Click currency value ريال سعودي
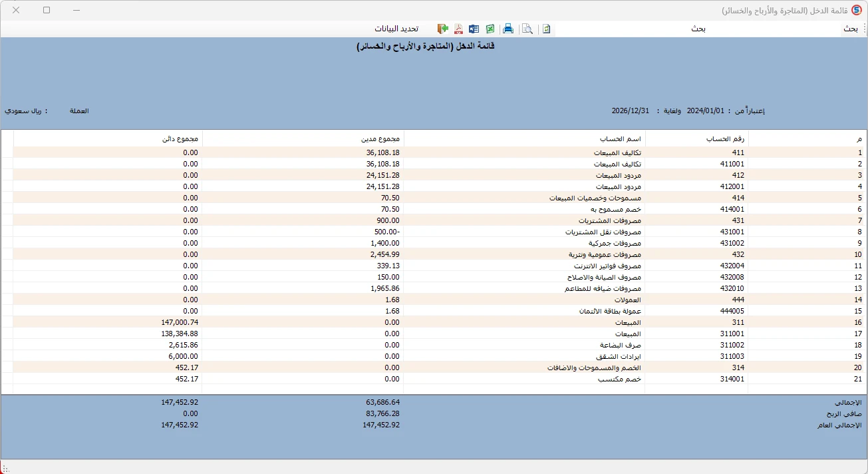Viewport: 868px width, 474px height. click(x=23, y=111)
